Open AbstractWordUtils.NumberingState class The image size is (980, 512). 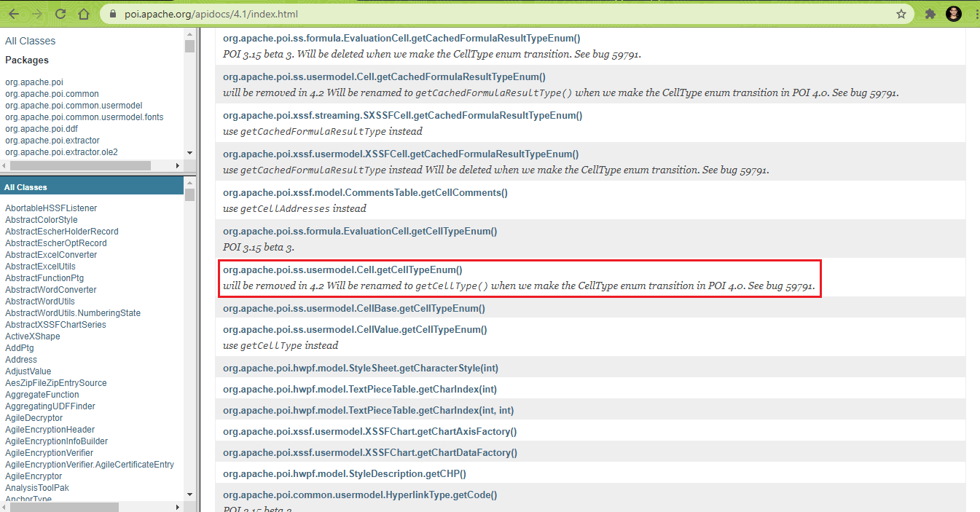pyautogui.click(x=73, y=313)
